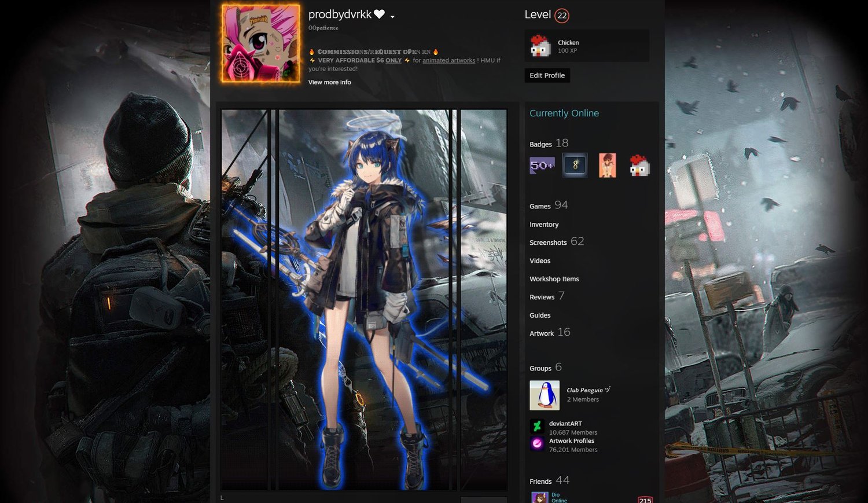Screen dimensions: 868x503
Task: Open the Games 94 link
Action: (x=549, y=205)
